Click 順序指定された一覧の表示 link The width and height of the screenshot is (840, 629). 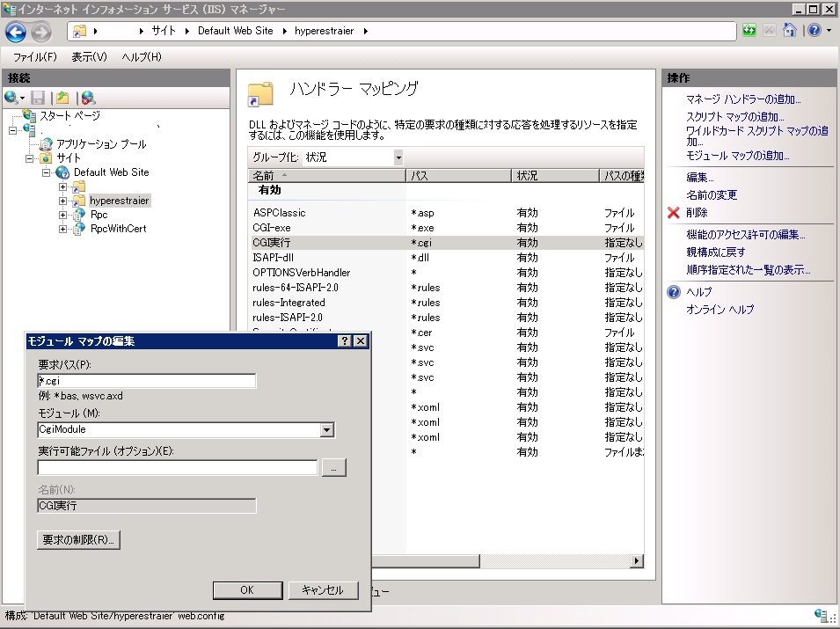pyautogui.click(x=749, y=270)
